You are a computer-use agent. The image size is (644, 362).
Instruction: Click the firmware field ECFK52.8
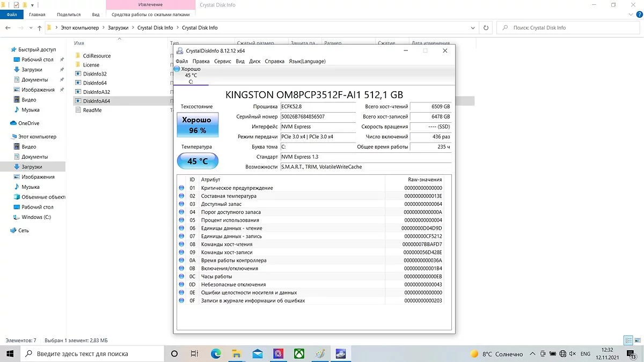[x=318, y=107]
